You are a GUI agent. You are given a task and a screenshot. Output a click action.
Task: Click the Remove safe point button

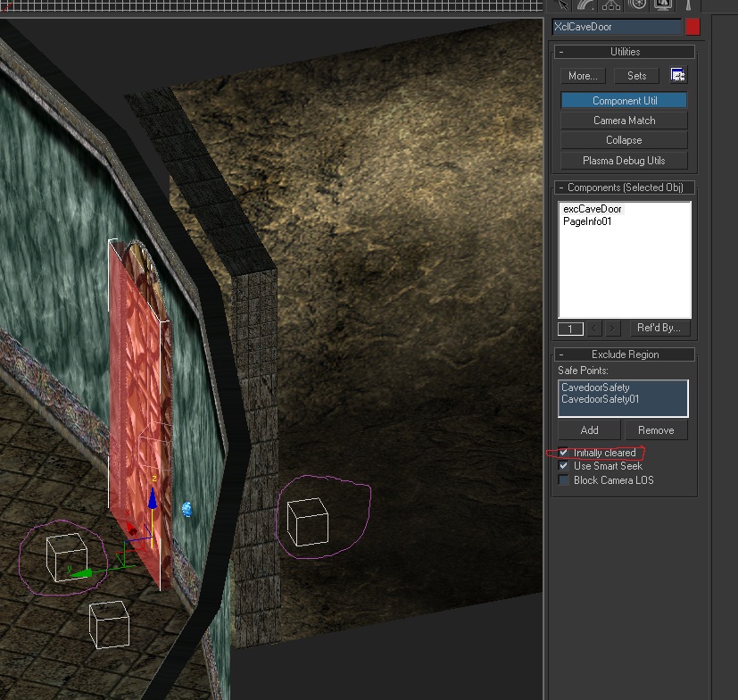[656, 430]
